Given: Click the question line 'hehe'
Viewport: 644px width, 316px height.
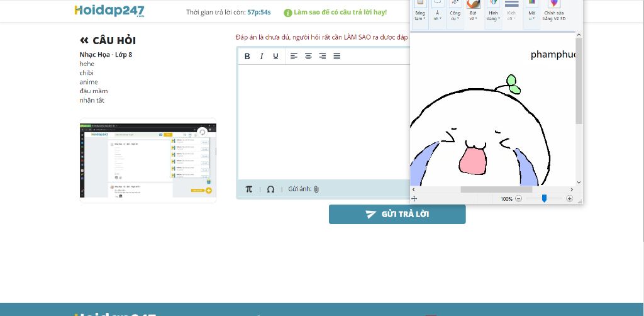Looking at the screenshot, I should pos(87,64).
